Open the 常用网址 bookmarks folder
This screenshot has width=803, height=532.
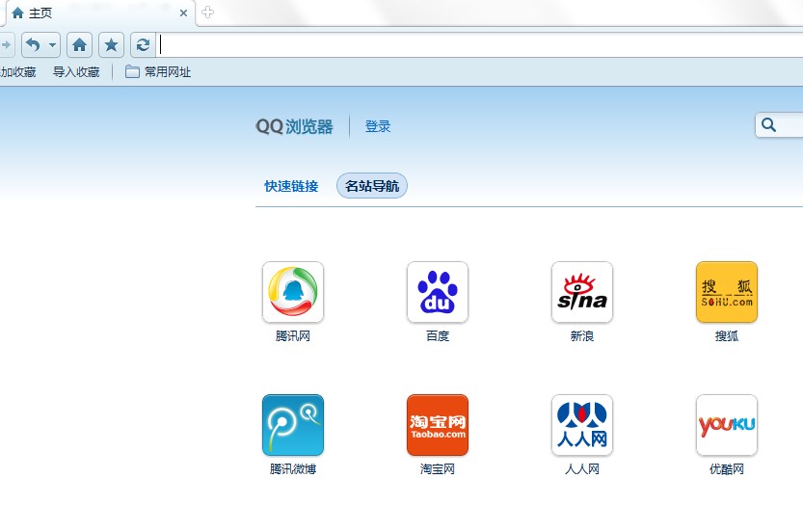pyautogui.click(x=158, y=72)
